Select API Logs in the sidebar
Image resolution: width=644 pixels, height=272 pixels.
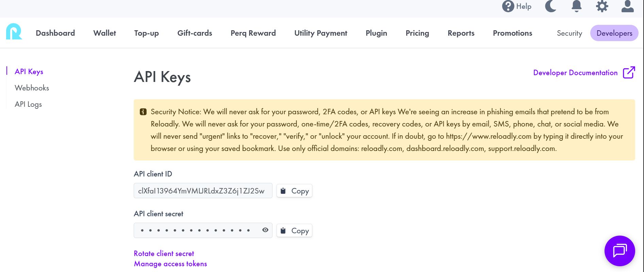coord(28,104)
